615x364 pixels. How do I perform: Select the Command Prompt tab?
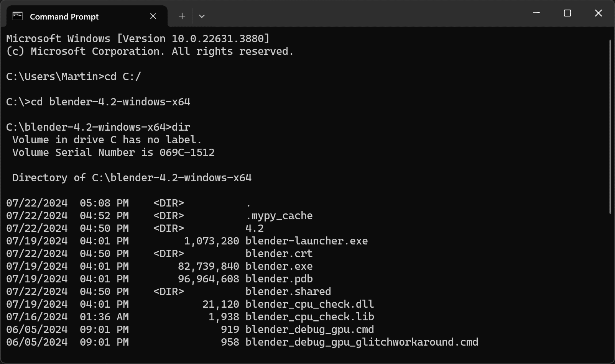[64, 16]
